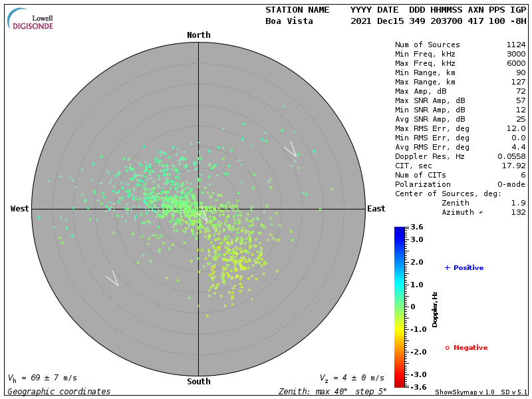Click the Vh horizontal velocity readout

(x=43, y=378)
